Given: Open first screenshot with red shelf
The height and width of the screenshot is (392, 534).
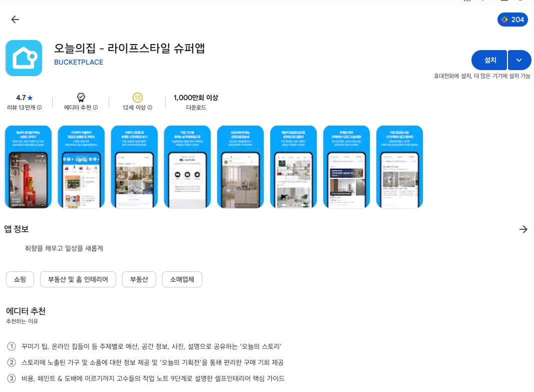Looking at the screenshot, I should [x=28, y=167].
